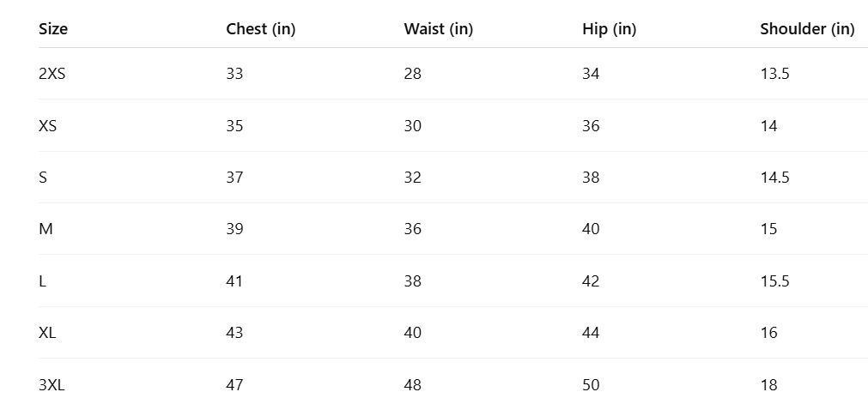Click the 3XL size row label
This screenshot has width=868, height=410.
[x=52, y=385]
